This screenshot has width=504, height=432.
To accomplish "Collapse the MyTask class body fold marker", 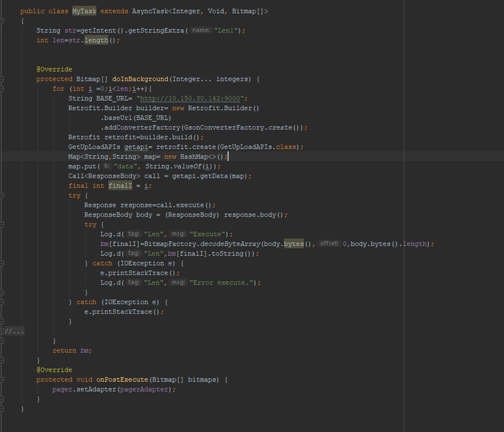I will point(2,21).
